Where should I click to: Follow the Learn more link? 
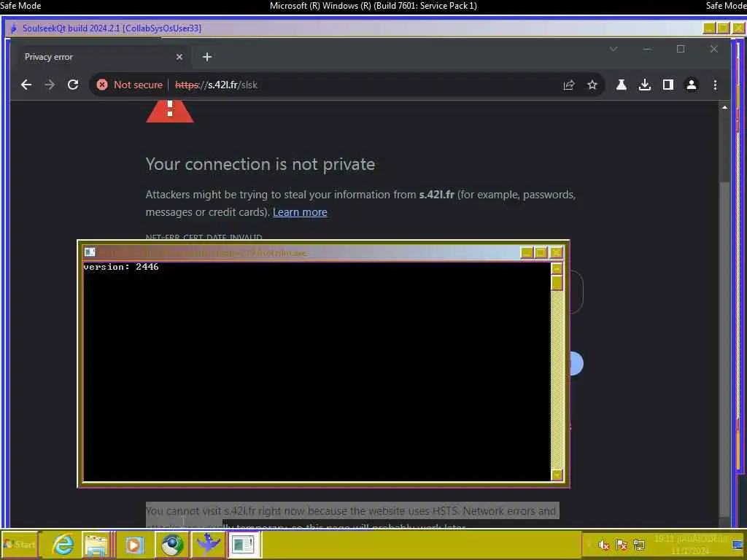[x=300, y=212]
